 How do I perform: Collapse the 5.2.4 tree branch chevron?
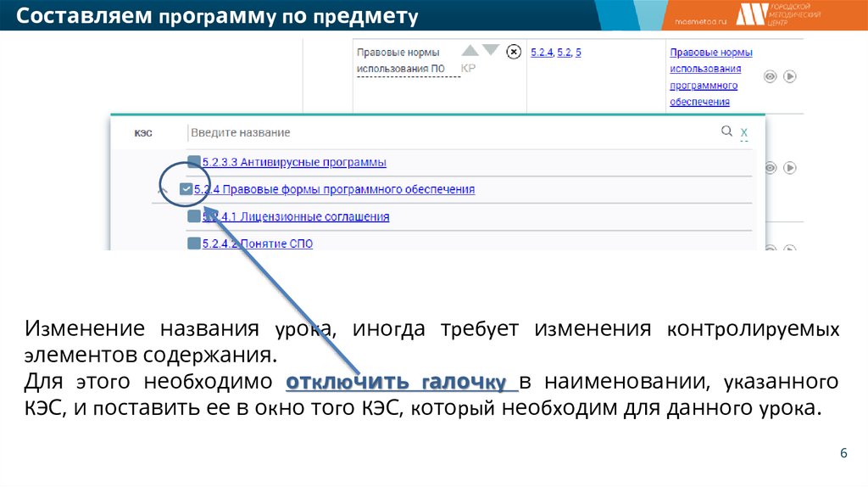coord(164,190)
